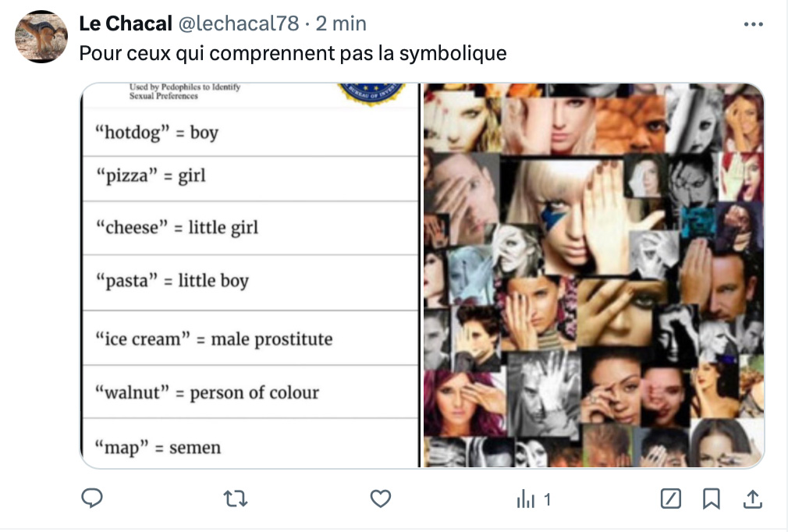Click the blue seal atop the left image
Viewport: 788px width, 532px height.
pyautogui.click(x=371, y=94)
